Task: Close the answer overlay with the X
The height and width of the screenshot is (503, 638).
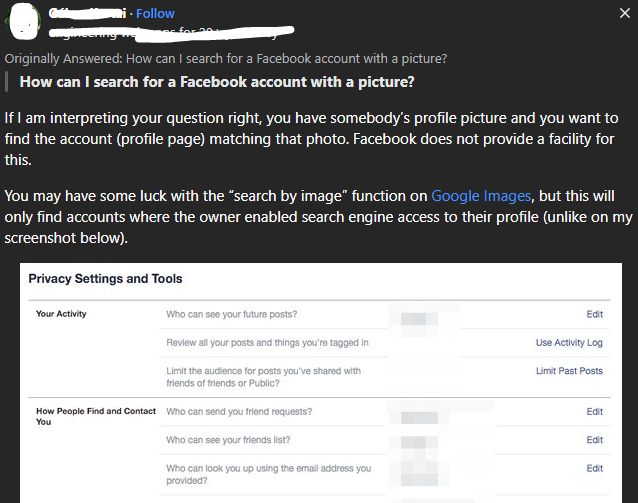Action: click(x=625, y=13)
